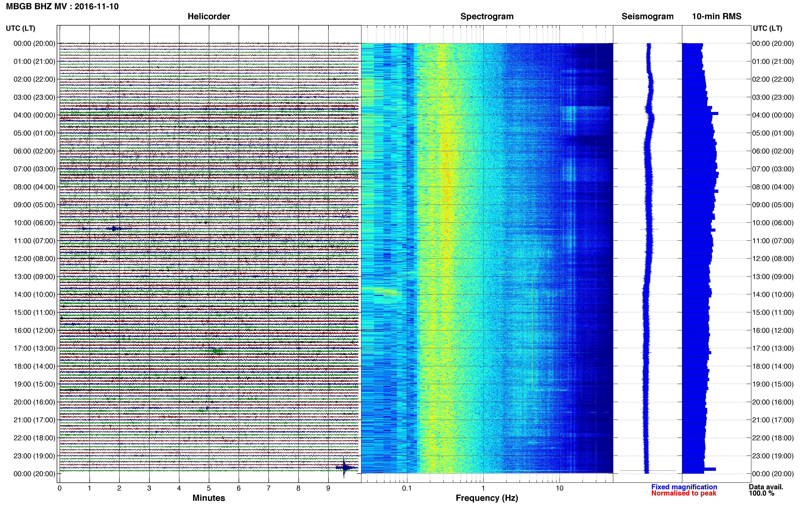Click the seismogram spike line near 23:50
This screenshot has width=812, height=508.
(x=648, y=470)
